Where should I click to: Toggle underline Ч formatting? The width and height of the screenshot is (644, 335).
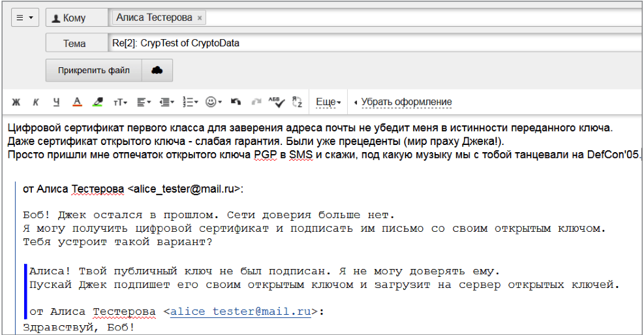coord(56,102)
